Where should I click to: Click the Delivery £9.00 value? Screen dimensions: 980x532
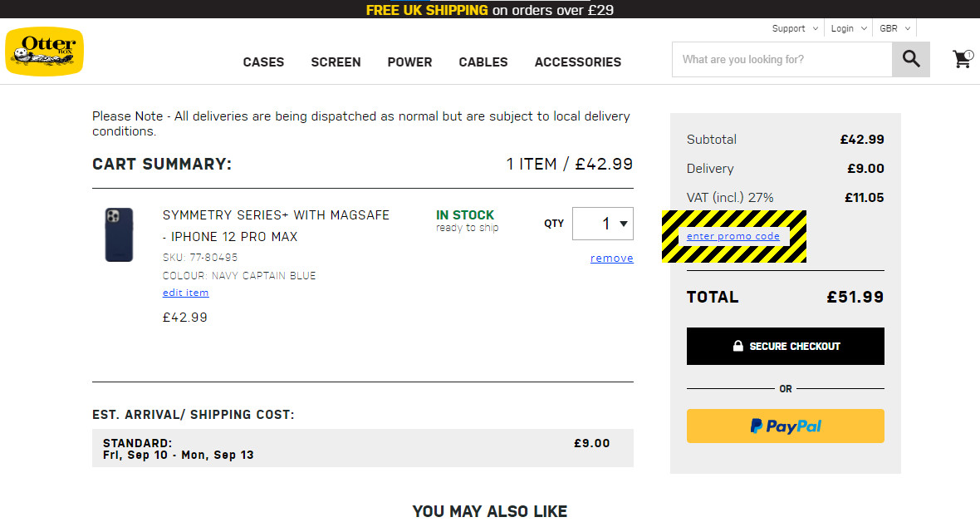(865, 169)
